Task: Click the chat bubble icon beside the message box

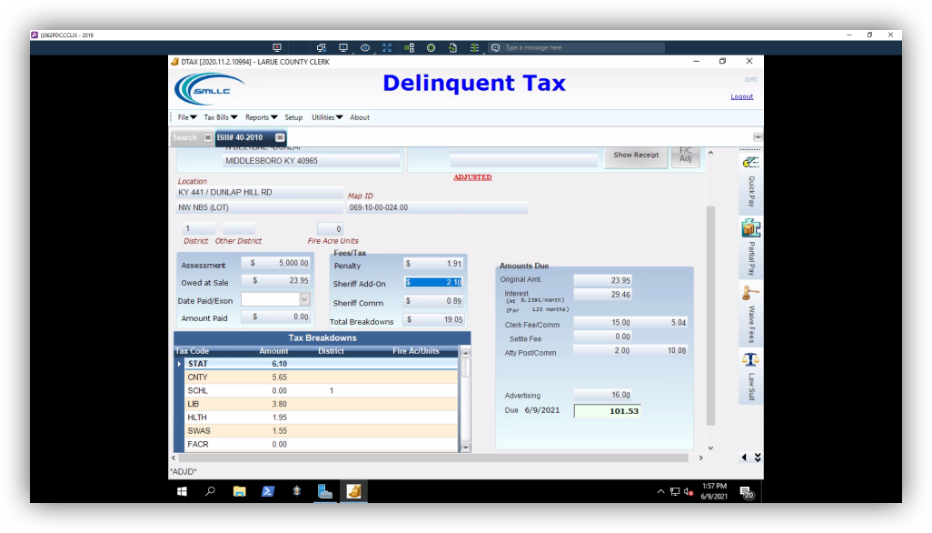Action: 496,48
